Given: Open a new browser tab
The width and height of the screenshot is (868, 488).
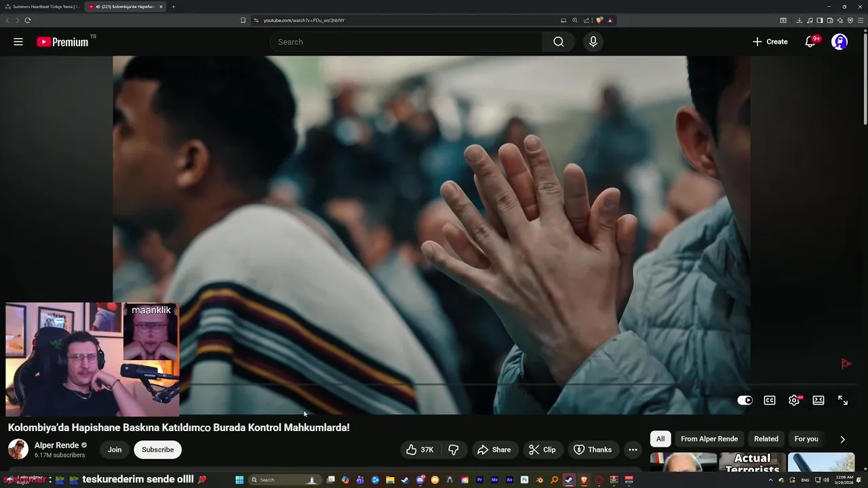Looking at the screenshot, I should [174, 7].
